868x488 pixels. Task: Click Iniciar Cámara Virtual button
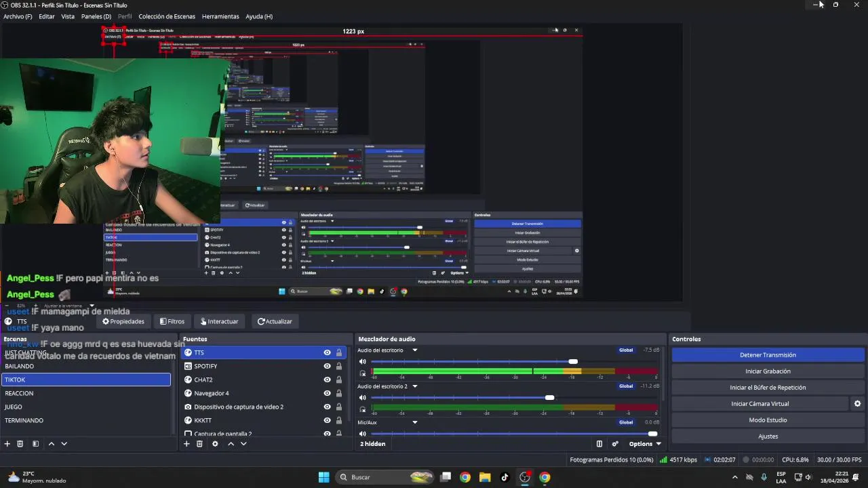click(x=759, y=404)
